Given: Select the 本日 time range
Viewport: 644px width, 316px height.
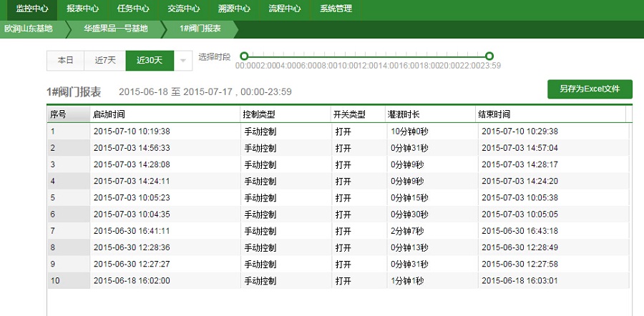Looking at the screenshot, I should pos(65,61).
